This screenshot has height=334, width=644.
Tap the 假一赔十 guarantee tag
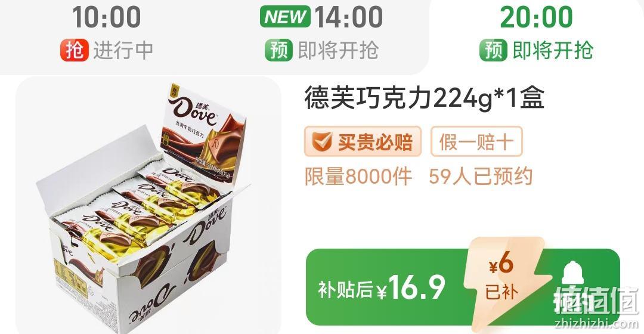pyautogui.click(x=476, y=142)
